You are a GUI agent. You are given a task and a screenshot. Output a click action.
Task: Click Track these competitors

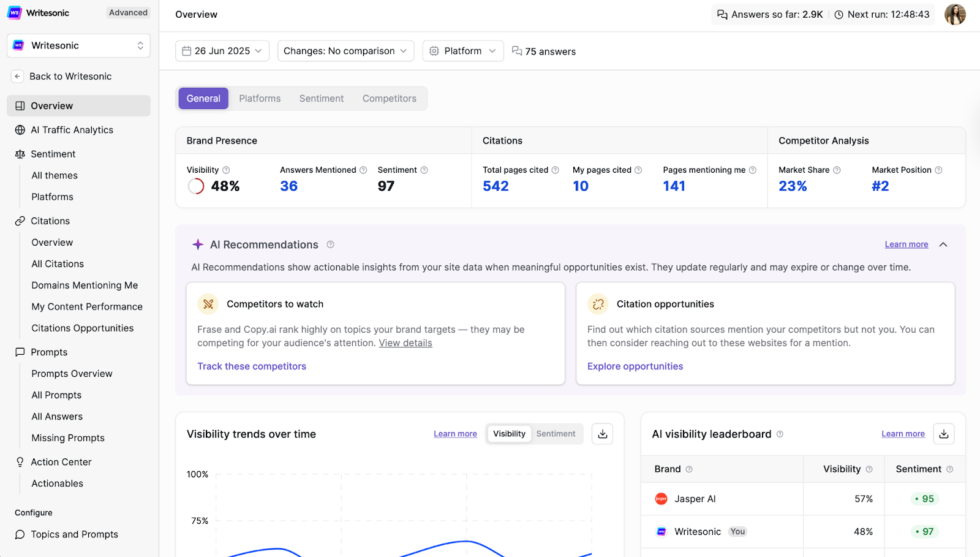pos(252,366)
